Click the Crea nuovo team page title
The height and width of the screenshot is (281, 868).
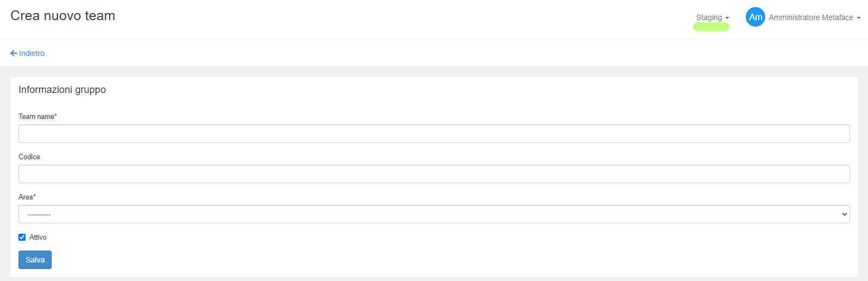tap(63, 16)
